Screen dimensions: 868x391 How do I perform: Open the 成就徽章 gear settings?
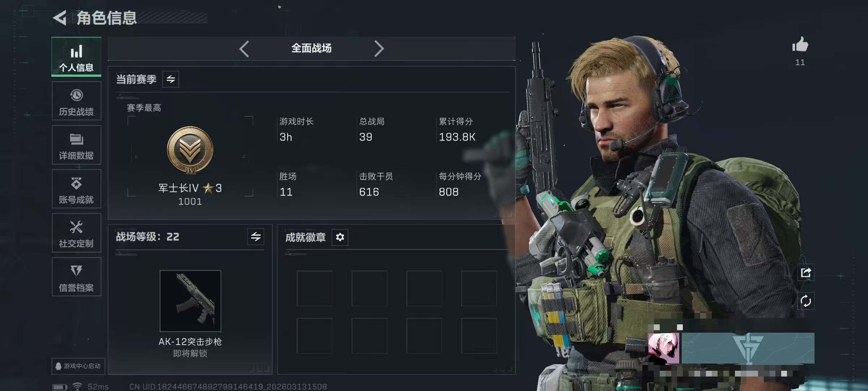tap(340, 237)
